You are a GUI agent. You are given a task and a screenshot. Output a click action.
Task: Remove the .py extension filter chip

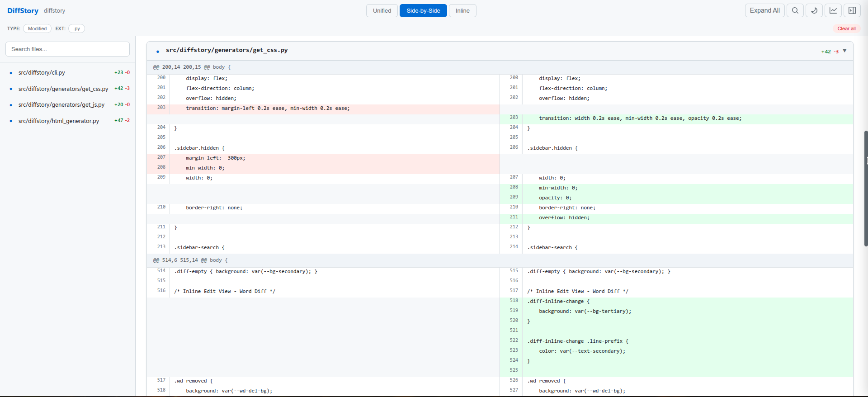pos(77,28)
